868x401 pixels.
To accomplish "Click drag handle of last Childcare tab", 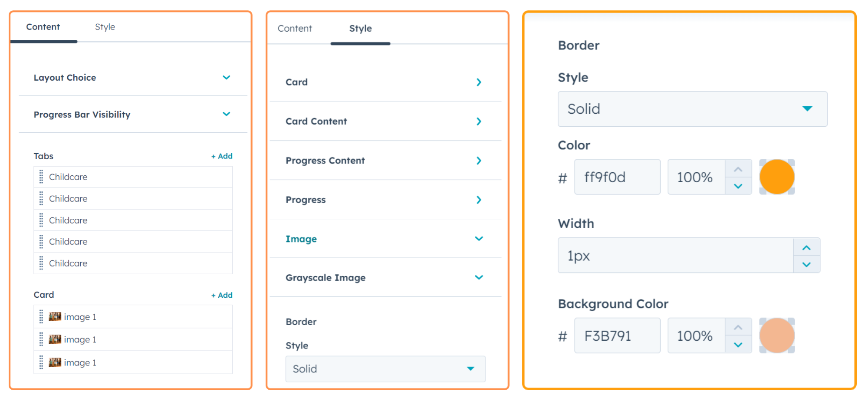I will pos(41,263).
